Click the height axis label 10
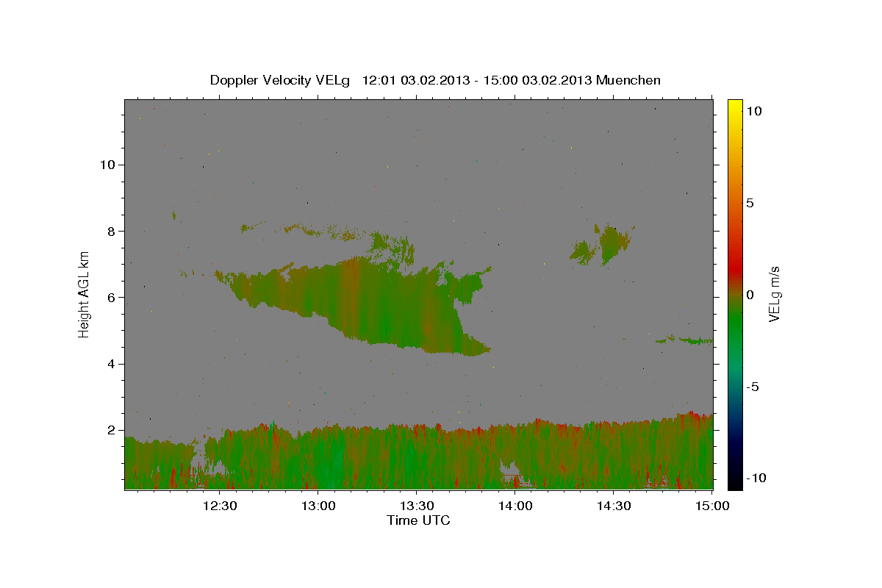The width and height of the screenshot is (882, 588). pyautogui.click(x=107, y=165)
